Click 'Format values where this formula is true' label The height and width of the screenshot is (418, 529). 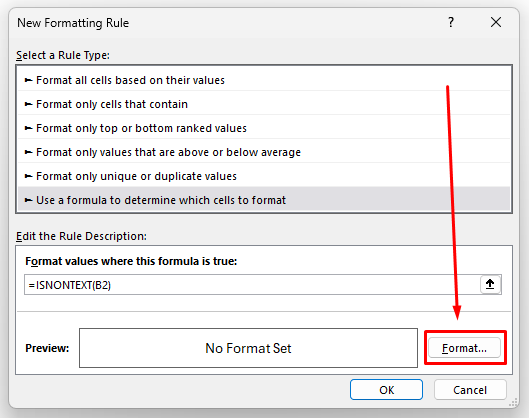point(131,261)
